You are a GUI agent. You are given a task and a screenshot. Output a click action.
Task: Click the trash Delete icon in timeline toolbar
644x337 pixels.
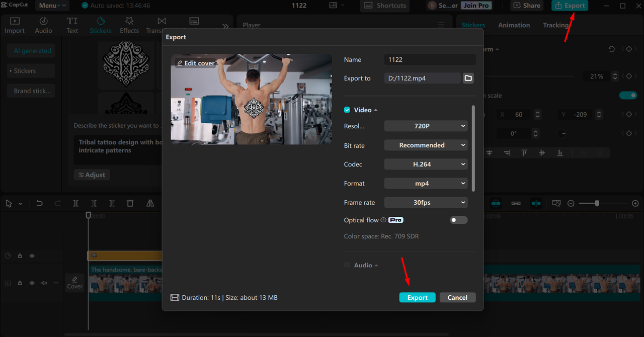click(x=130, y=204)
